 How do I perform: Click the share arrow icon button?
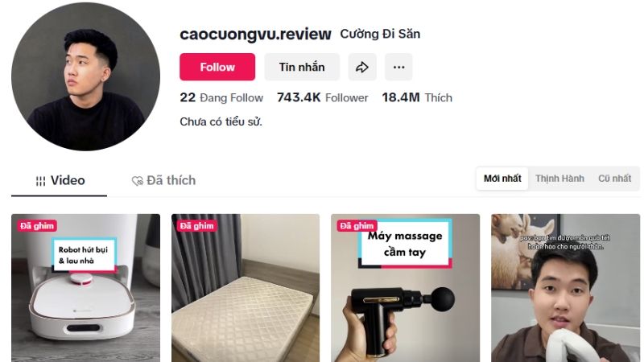pos(362,67)
